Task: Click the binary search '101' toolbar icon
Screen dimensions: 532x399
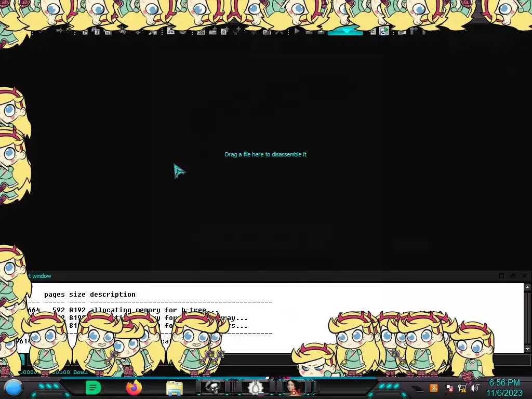Action: tap(108, 32)
